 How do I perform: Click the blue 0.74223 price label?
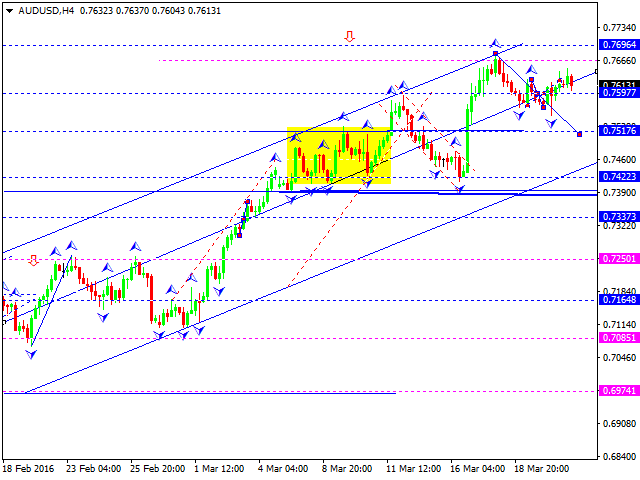coord(619,176)
